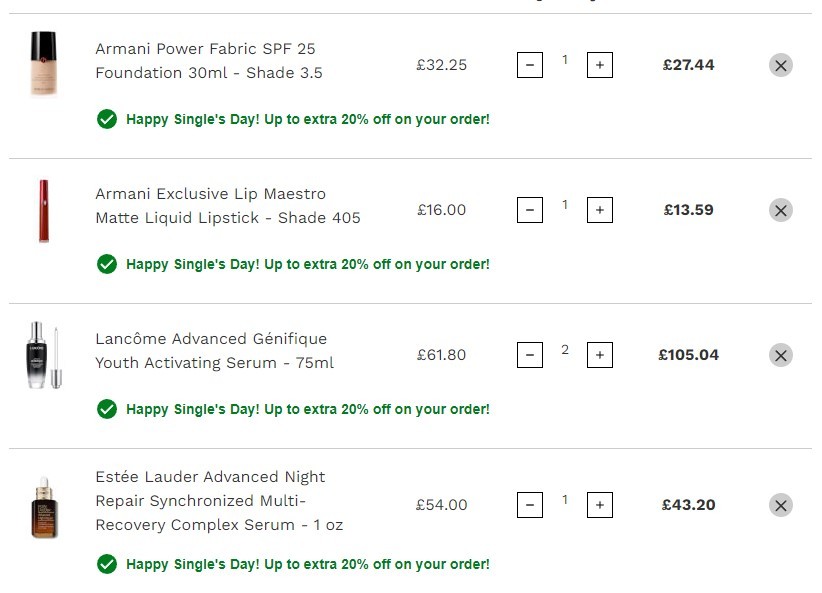The height and width of the screenshot is (593, 822).
Task: Open Armani Exclusive Lip Maestro product link
Action: click(x=228, y=206)
